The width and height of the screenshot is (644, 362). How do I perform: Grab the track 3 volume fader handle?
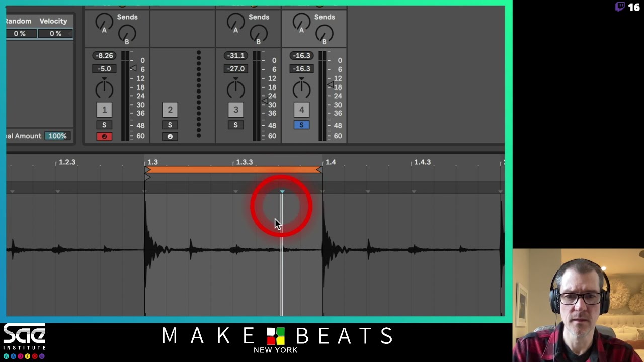point(264,101)
